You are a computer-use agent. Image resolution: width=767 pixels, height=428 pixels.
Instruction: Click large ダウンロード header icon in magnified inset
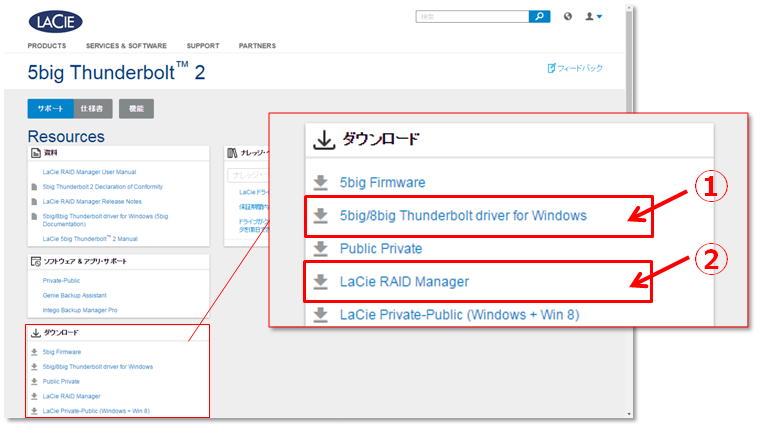[324, 140]
